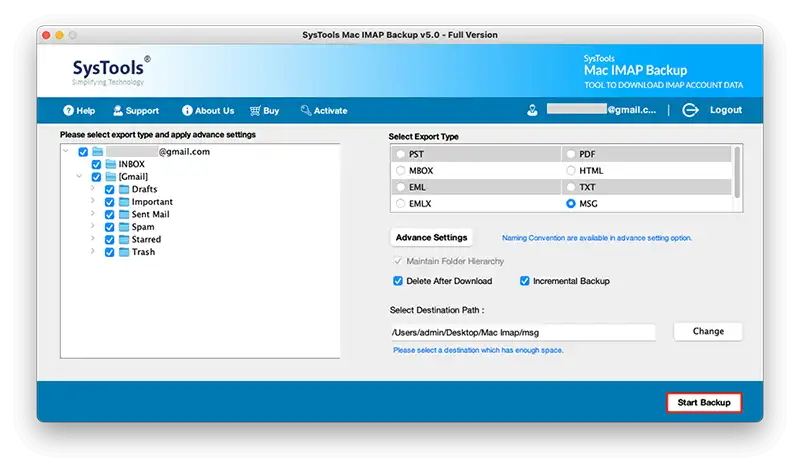Viewport: 800px width, 470px height.
Task: Click the gmail.com account root folder icon
Action: (97, 152)
